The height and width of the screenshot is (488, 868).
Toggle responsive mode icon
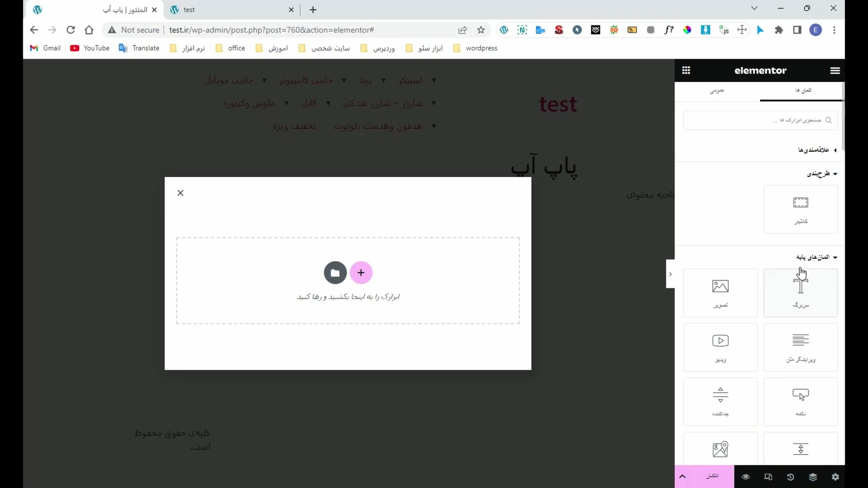(x=768, y=477)
